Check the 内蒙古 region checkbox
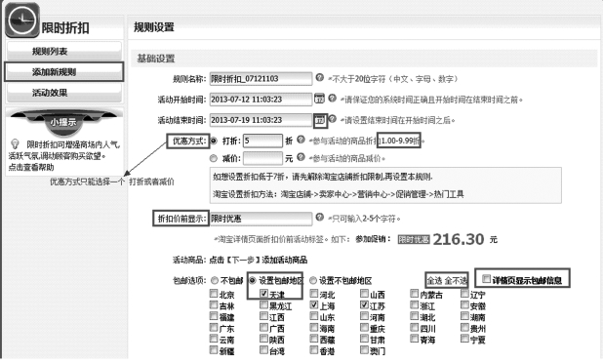The height and width of the screenshot is (364, 603). 414,294
